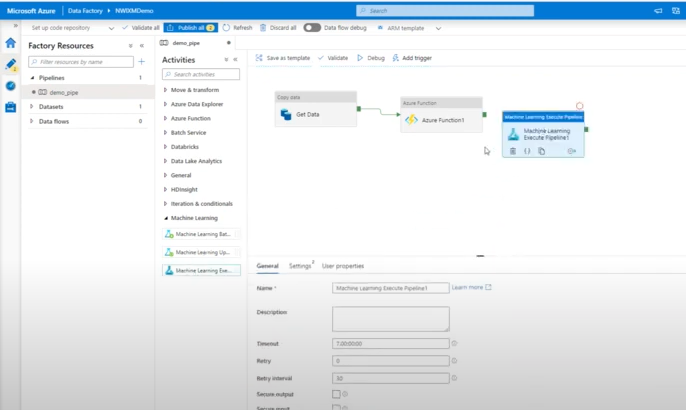
Task: Open the Monitor gauge icon in sidebar
Action: (x=10, y=86)
